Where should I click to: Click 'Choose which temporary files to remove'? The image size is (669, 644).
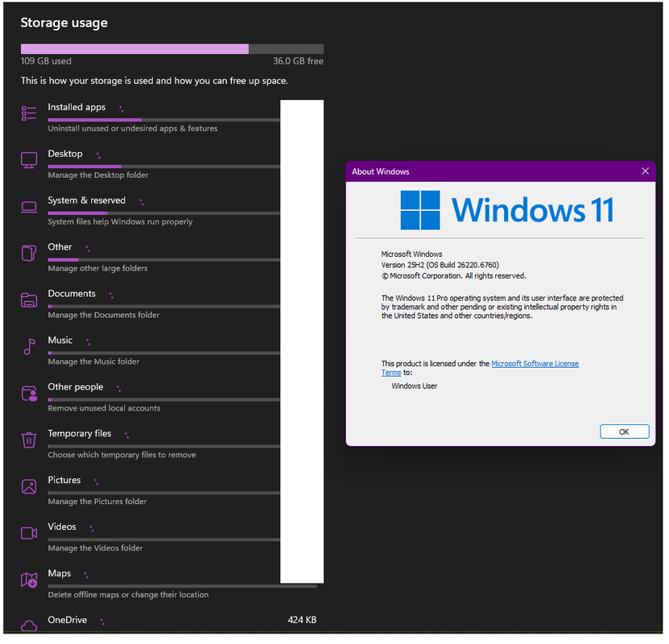pyautogui.click(x=122, y=455)
